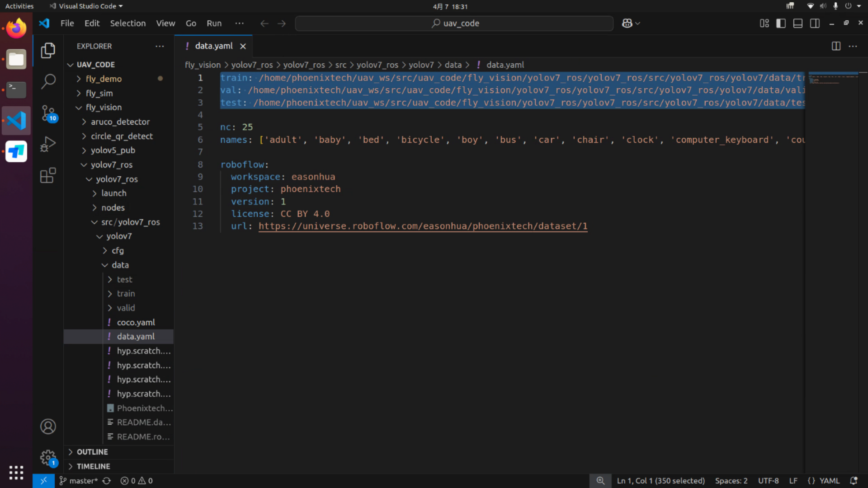Open the Extensions view
This screenshot has width=868, height=488.
click(48, 175)
